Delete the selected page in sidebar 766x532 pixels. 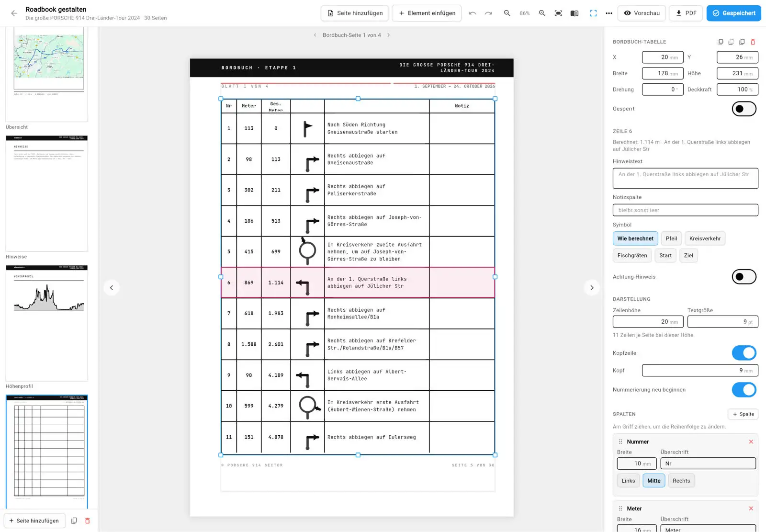(87, 521)
